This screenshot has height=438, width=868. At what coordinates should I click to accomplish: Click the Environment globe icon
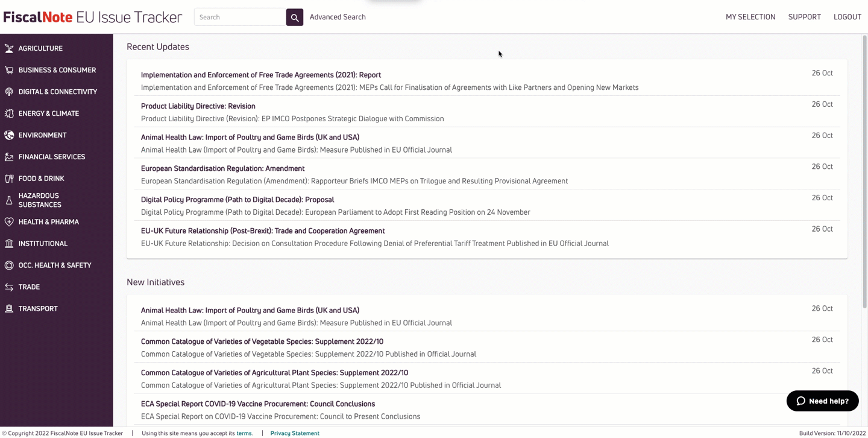(x=9, y=135)
